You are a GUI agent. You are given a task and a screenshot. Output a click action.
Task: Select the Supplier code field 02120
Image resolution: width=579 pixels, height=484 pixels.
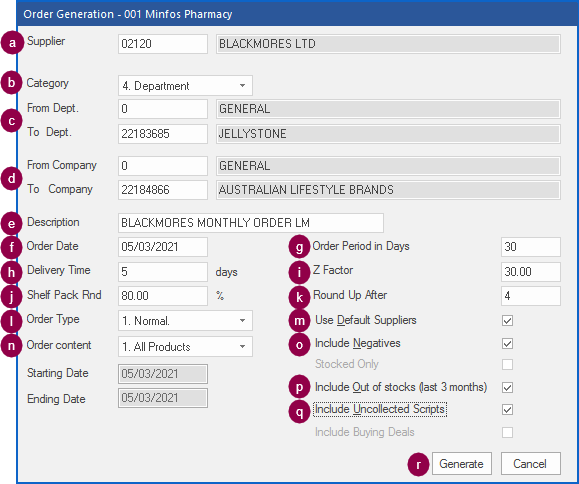click(x=163, y=44)
